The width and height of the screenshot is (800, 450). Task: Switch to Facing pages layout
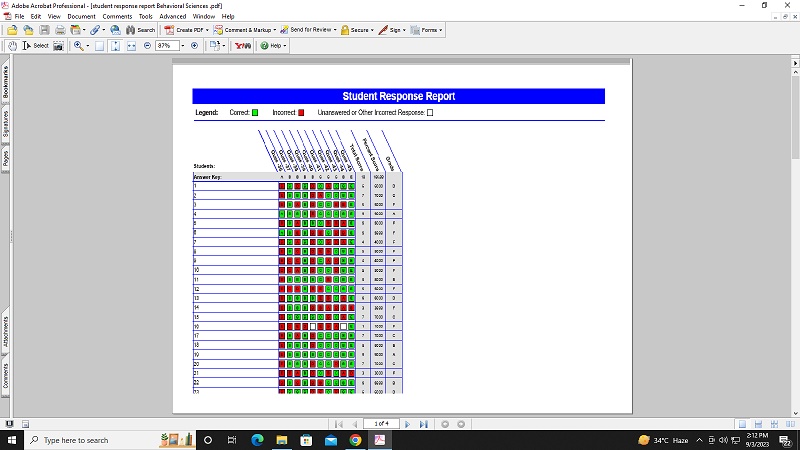point(790,424)
